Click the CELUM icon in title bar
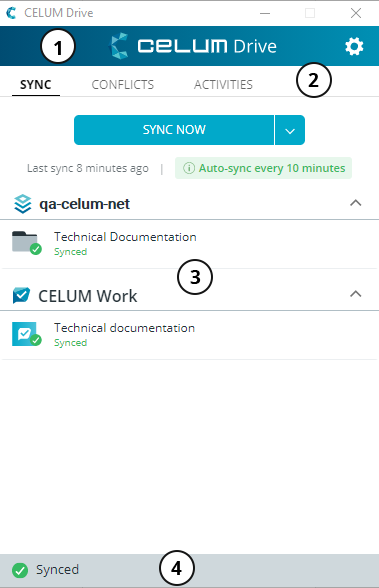 [x=11, y=13]
